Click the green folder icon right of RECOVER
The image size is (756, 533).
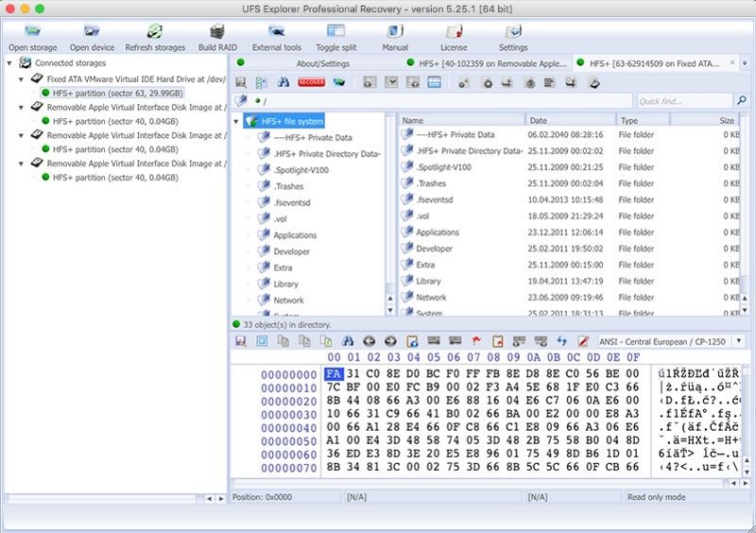(339, 82)
